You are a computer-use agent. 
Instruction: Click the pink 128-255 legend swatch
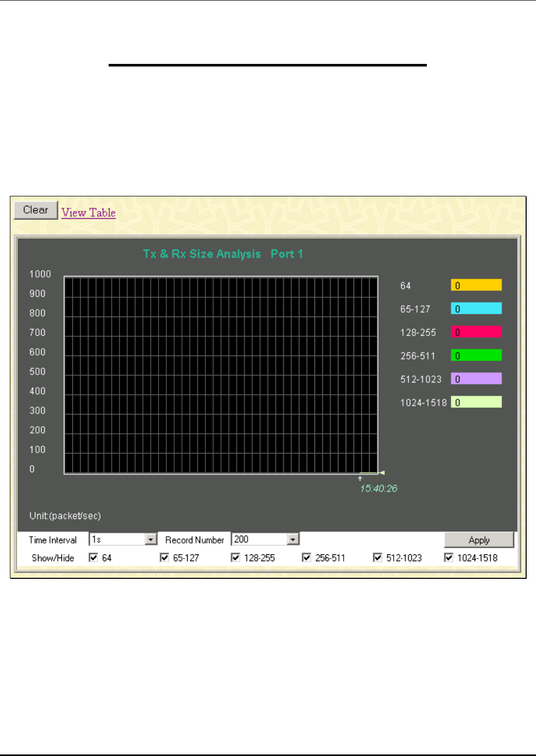point(476,332)
